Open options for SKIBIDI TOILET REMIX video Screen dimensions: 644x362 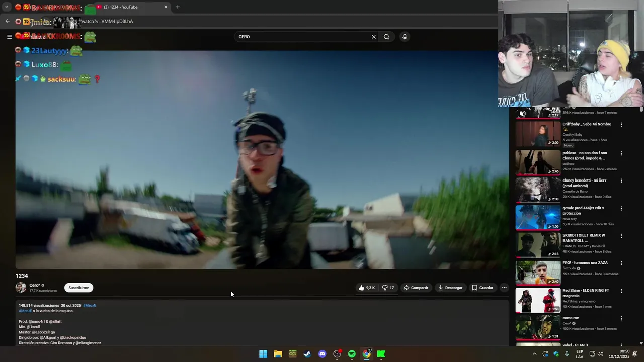tap(621, 236)
